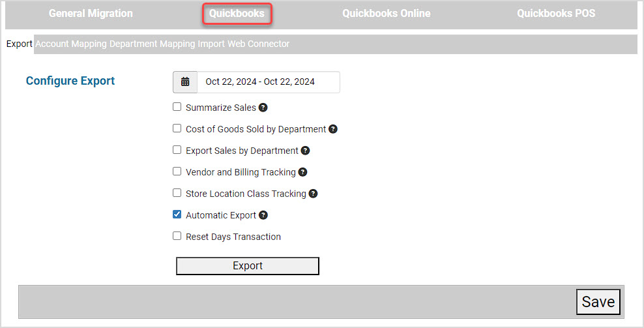Show help for Store Location Class Tracking
644x328 pixels.
coord(313,194)
